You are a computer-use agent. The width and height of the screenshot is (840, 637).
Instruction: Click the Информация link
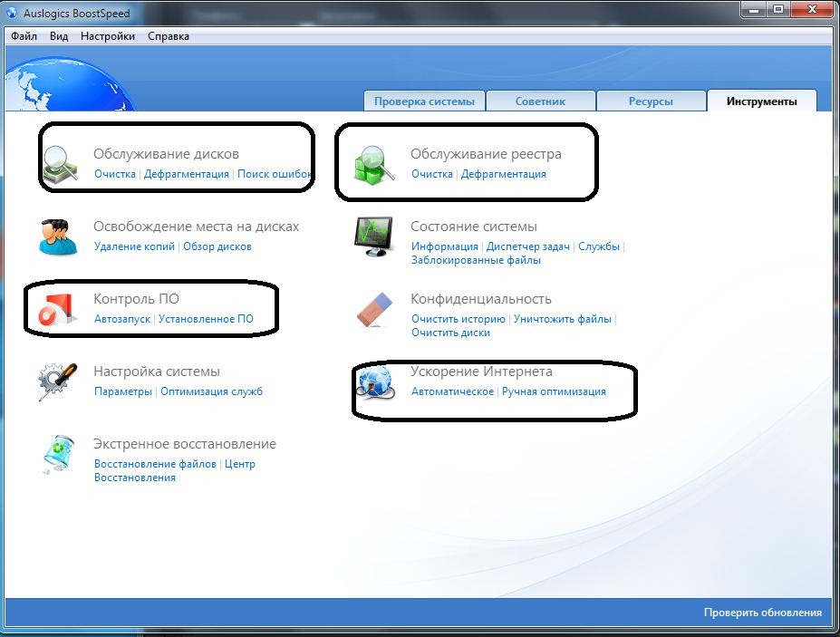[x=445, y=246]
